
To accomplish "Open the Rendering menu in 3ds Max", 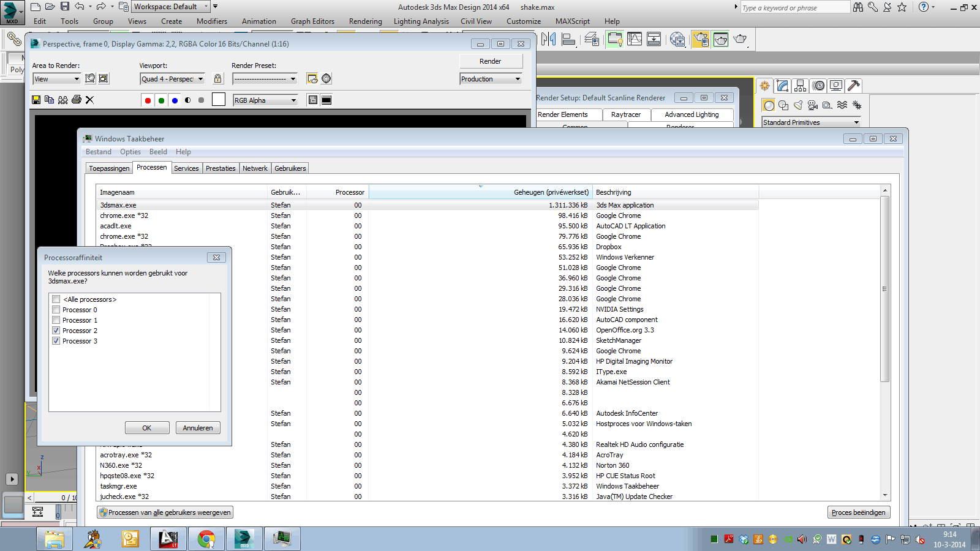I will (366, 21).
